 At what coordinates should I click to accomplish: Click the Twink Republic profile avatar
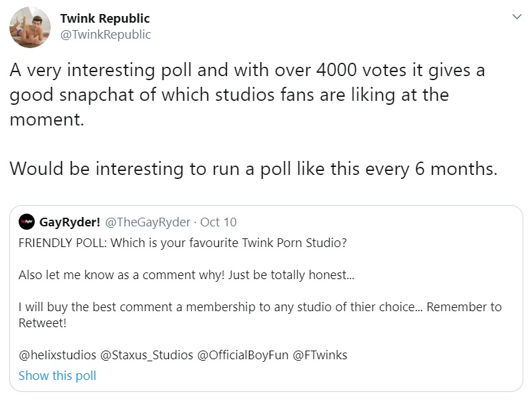(x=29, y=27)
